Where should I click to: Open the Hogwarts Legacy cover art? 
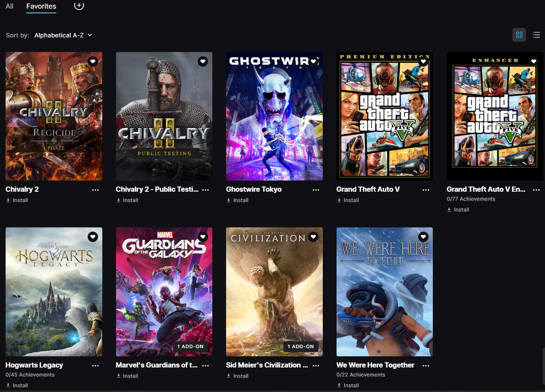click(54, 292)
